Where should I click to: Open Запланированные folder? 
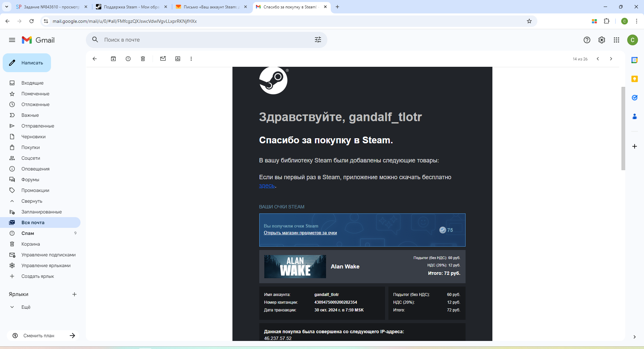40,212
